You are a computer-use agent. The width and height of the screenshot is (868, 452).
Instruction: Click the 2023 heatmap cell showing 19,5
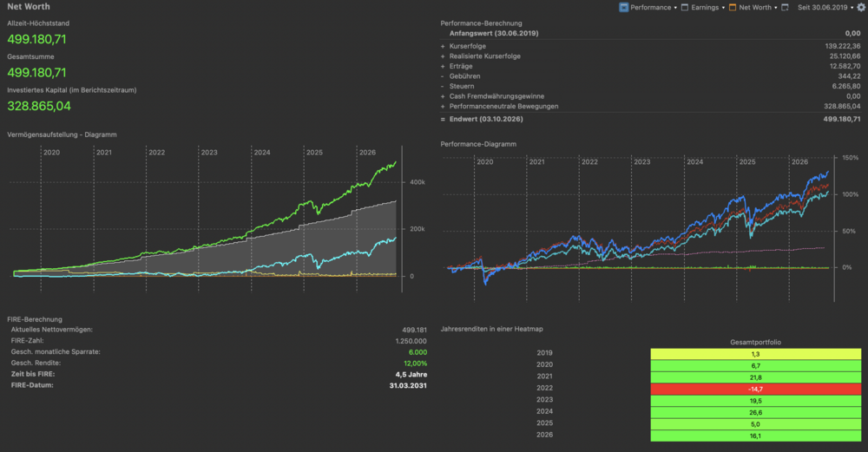click(x=756, y=401)
